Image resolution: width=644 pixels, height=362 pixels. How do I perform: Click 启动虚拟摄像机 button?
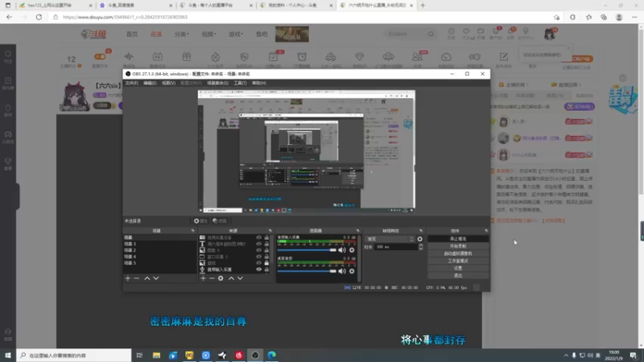tap(458, 253)
